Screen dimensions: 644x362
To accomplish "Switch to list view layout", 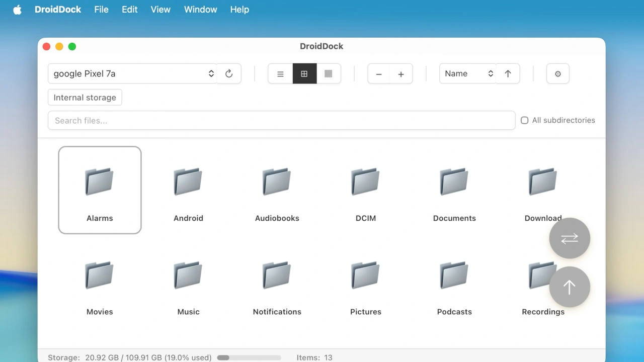I will pos(280,73).
